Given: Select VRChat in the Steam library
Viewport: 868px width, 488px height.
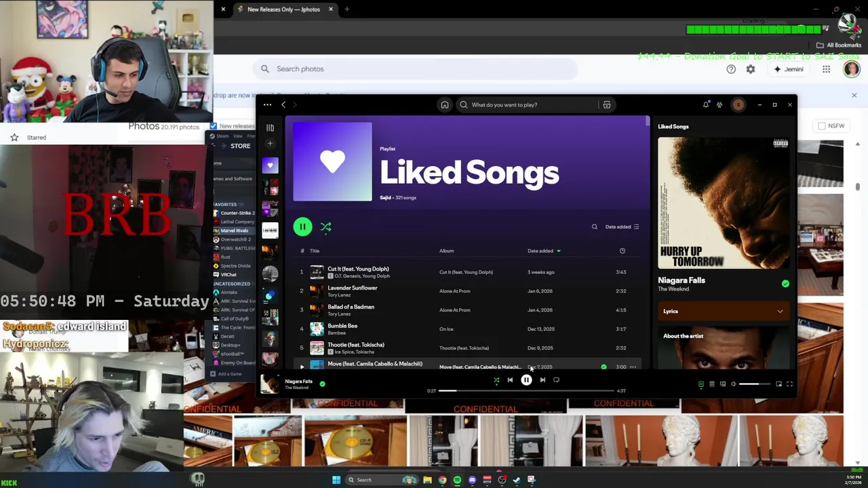Looking at the screenshot, I should pos(229,274).
